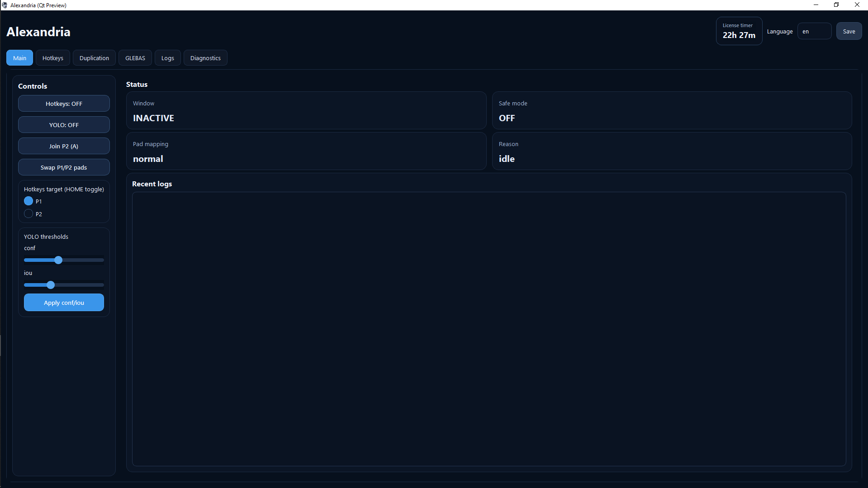Switch to the Duplication tab
Image resolution: width=868 pixels, height=488 pixels.
(94, 58)
